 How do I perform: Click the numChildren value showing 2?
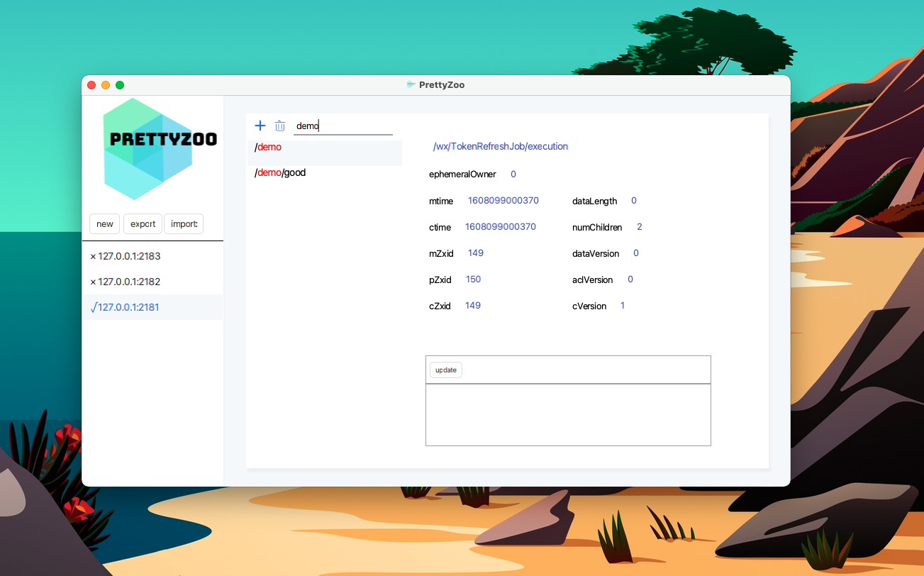[x=639, y=227]
